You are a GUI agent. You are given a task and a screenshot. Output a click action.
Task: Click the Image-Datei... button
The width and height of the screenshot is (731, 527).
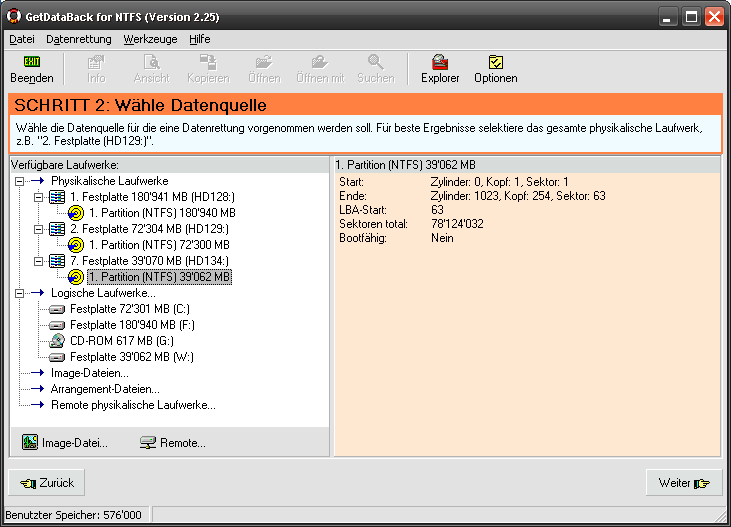click(65, 442)
